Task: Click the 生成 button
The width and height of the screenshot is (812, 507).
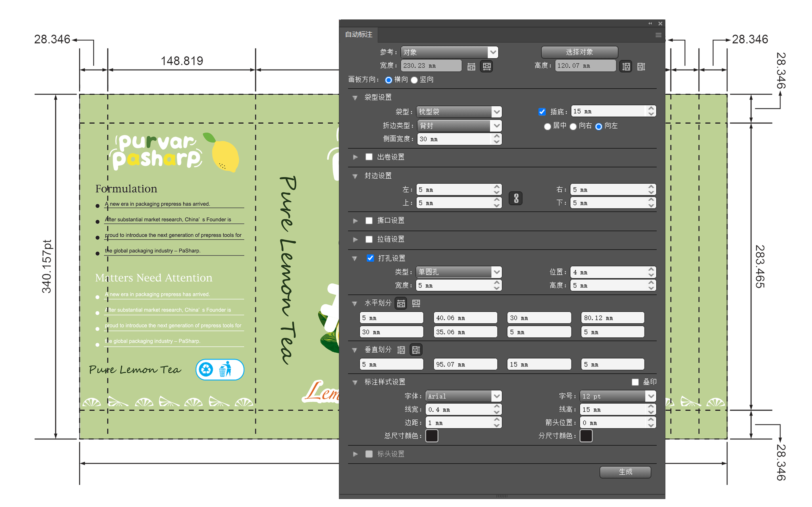Action: [x=625, y=472]
